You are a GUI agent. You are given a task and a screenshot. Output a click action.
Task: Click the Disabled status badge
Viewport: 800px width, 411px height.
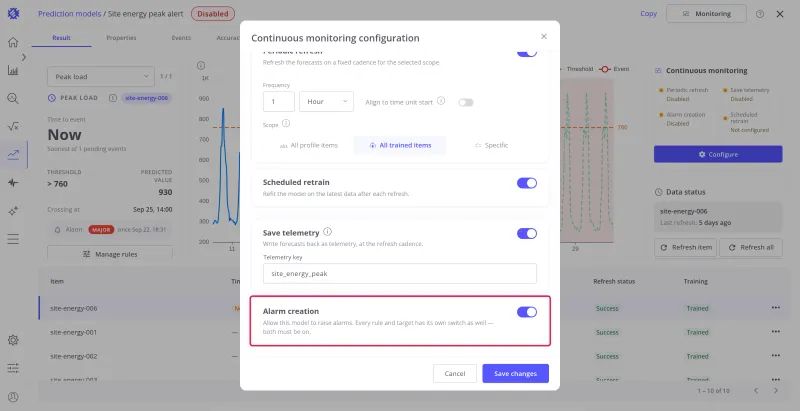coord(213,14)
